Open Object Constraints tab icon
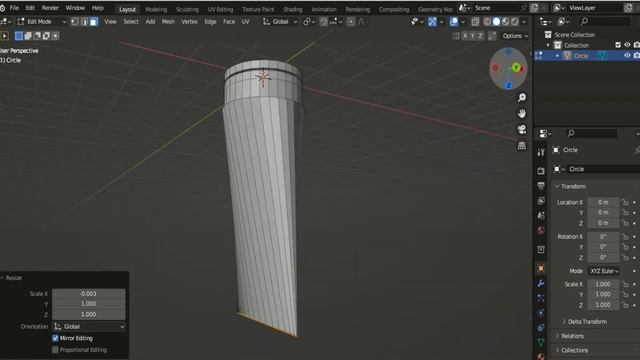This screenshot has width=640, height=360. 541,327
